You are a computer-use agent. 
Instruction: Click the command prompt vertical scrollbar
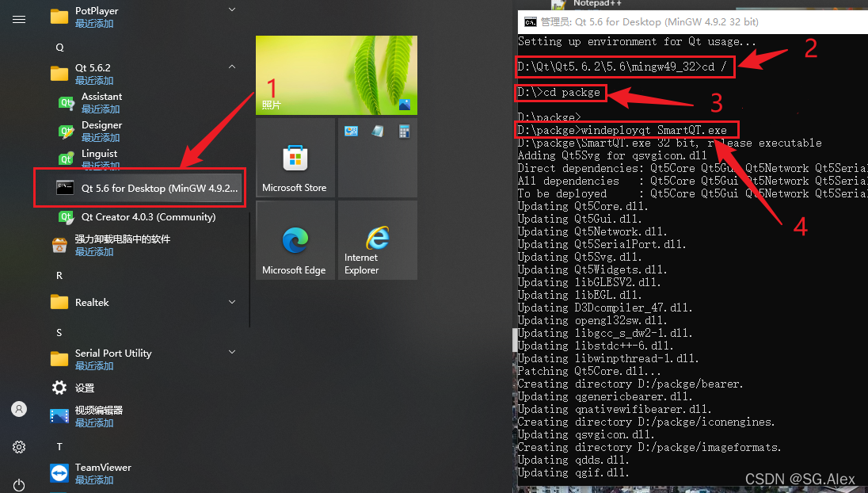515,339
